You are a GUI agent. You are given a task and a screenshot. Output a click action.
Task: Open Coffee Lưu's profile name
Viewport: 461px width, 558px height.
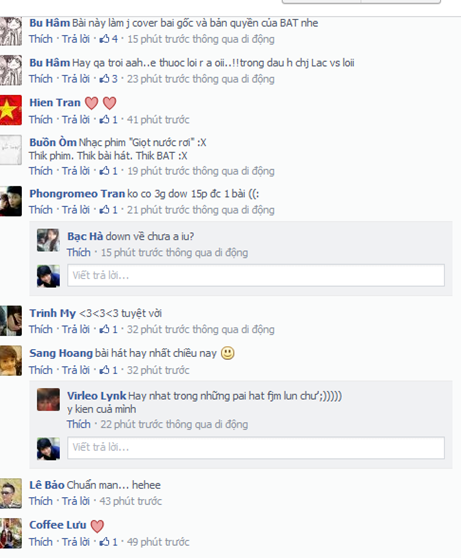click(58, 525)
